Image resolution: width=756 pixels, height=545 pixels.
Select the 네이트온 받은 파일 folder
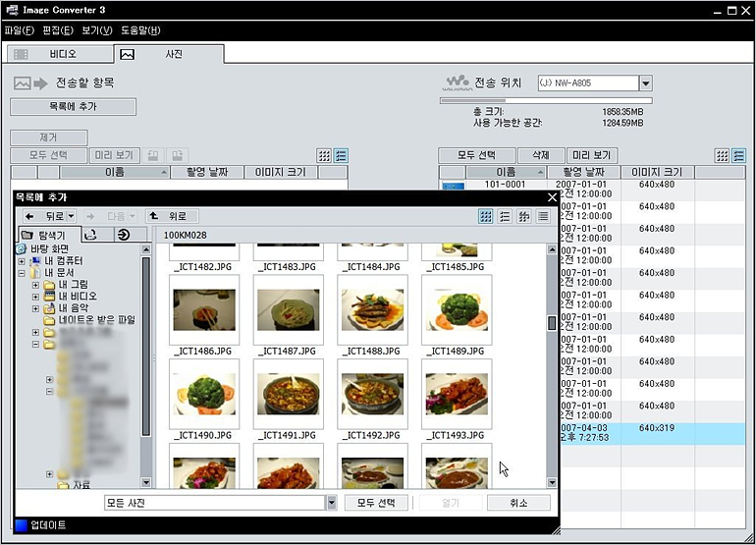96,320
